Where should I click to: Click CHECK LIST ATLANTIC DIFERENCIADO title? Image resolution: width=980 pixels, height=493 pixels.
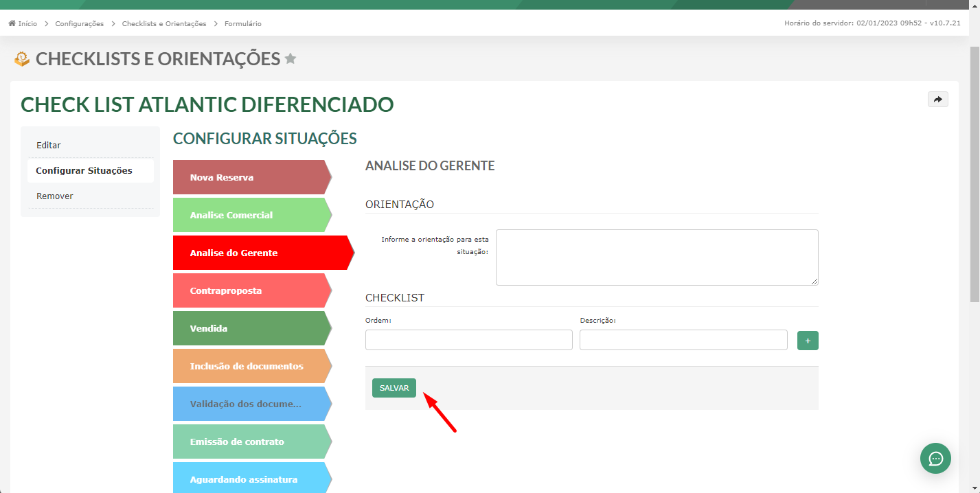207,104
